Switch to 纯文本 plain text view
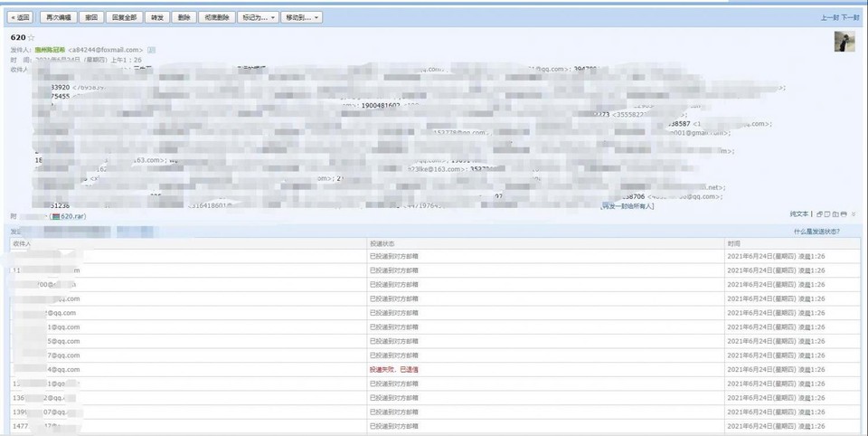 pyautogui.click(x=798, y=214)
